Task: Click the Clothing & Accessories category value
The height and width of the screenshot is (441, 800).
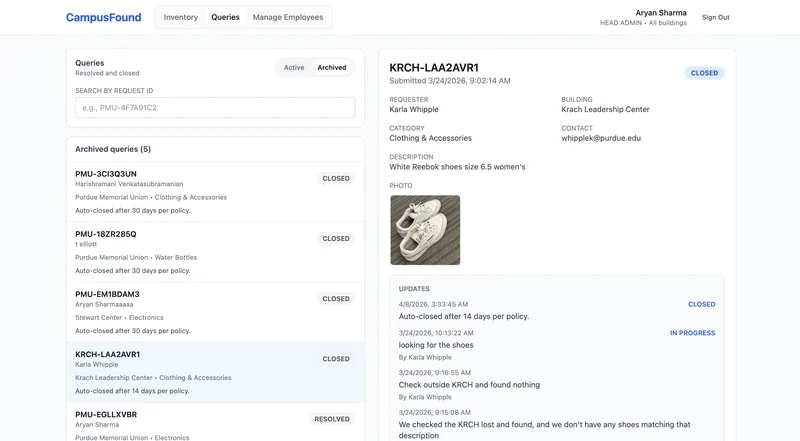Action: point(430,138)
